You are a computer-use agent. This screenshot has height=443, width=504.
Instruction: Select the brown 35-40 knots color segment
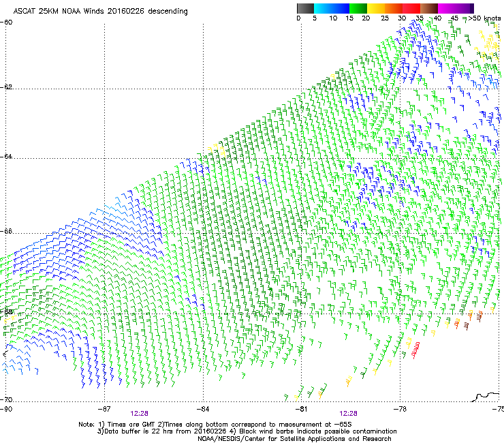click(429, 8)
